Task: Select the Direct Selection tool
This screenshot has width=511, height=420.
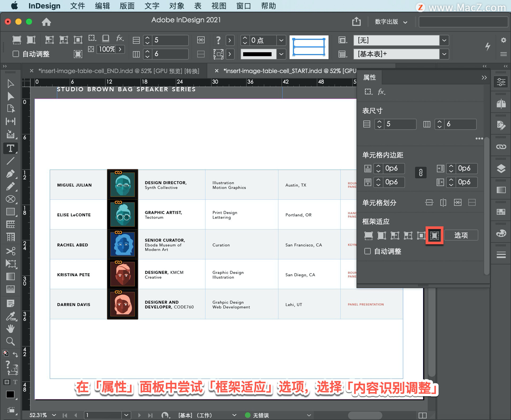Action: tap(10, 96)
